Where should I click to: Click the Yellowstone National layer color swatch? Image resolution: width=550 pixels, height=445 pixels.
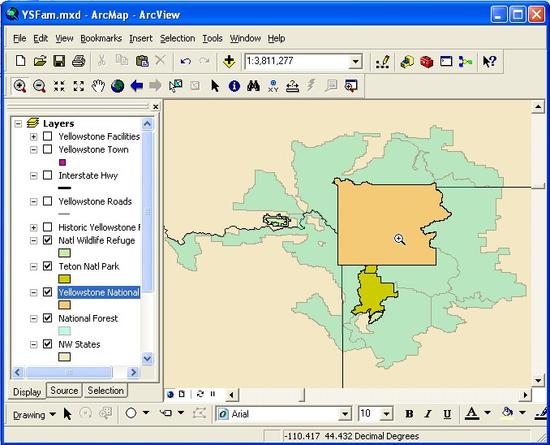click(65, 305)
